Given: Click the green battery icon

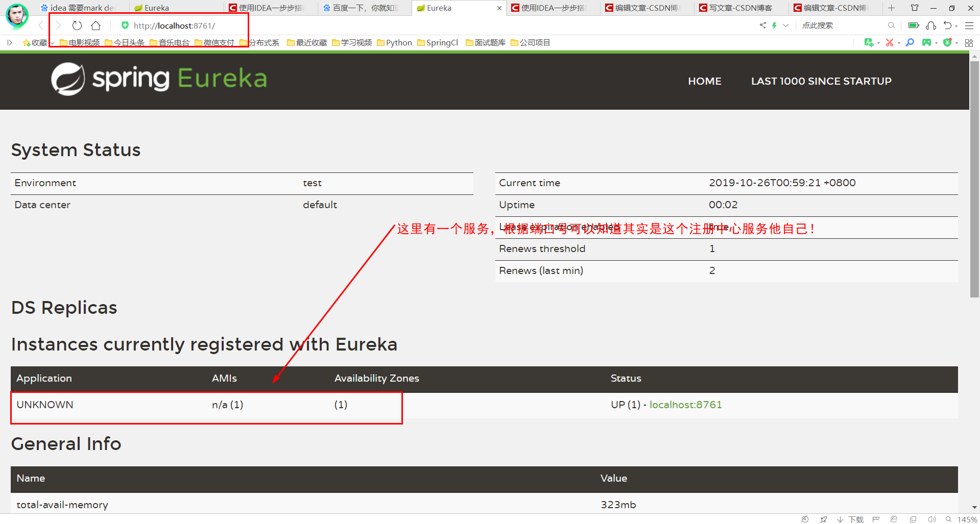Looking at the screenshot, I should pos(914,26).
